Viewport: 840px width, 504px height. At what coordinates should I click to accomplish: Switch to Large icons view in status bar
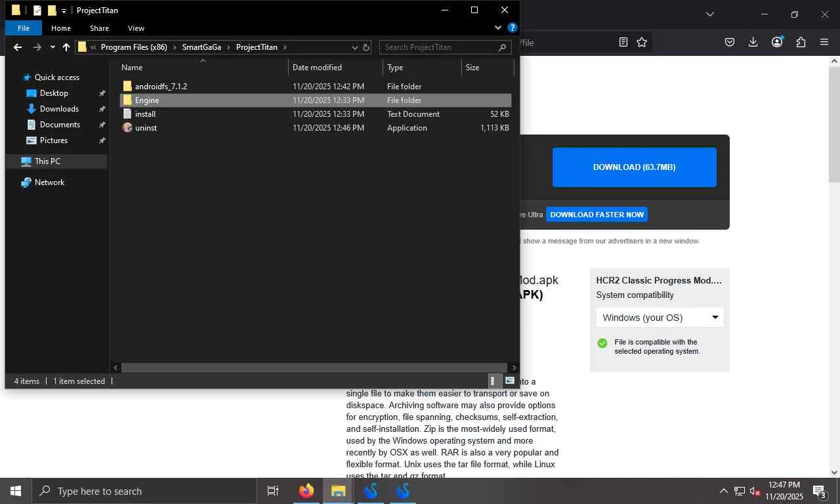(509, 381)
